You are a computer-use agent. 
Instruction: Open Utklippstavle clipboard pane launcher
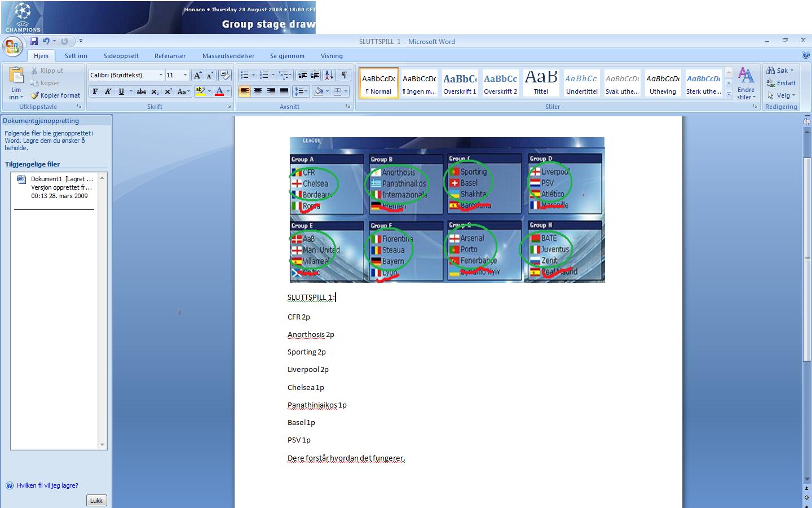coord(80,106)
